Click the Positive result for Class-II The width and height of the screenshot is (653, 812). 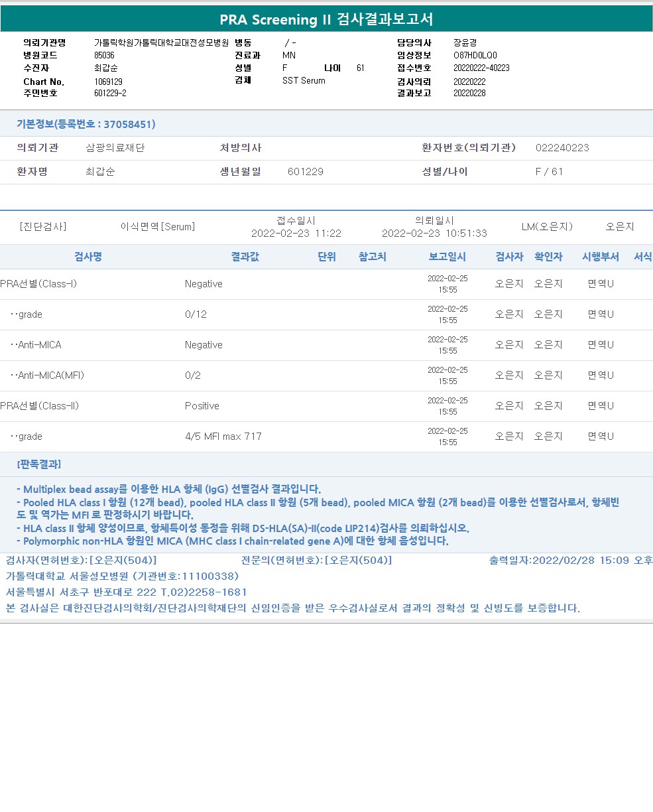click(202, 406)
